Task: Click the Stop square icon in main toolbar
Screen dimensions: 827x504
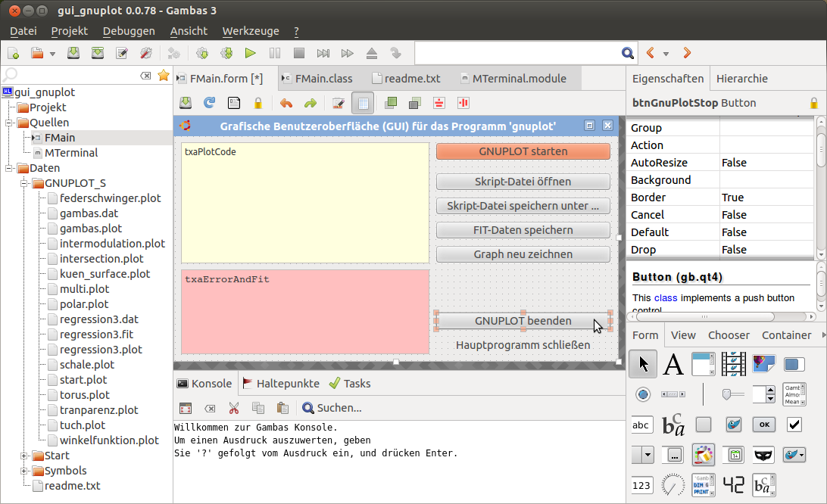Action: click(x=299, y=54)
